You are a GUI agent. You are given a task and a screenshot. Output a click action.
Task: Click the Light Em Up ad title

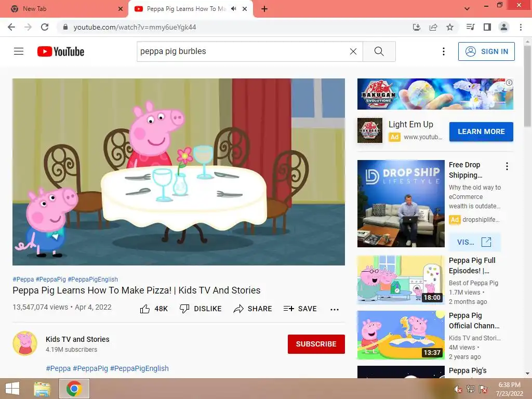(x=411, y=125)
